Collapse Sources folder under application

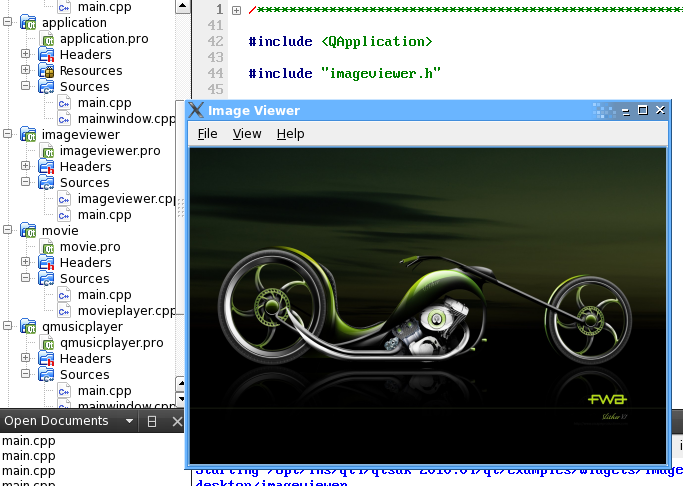pyautogui.click(x=25, y=85)
